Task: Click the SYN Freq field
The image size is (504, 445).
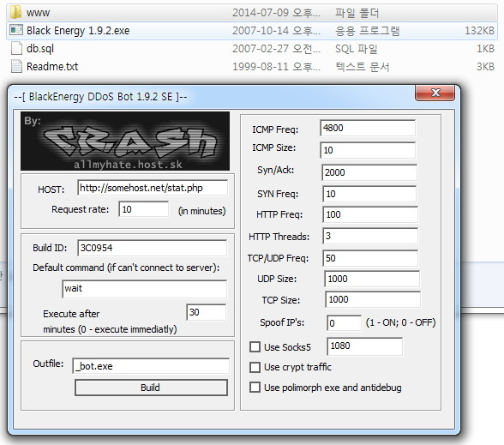Action: (369, 194)
